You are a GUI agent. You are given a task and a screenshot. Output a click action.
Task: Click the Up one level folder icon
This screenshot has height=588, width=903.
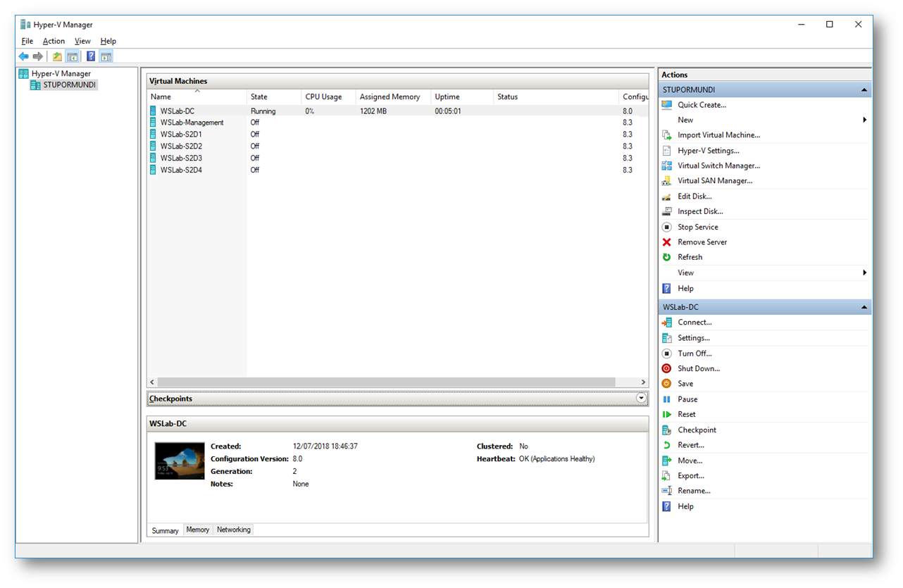[58, 56]
